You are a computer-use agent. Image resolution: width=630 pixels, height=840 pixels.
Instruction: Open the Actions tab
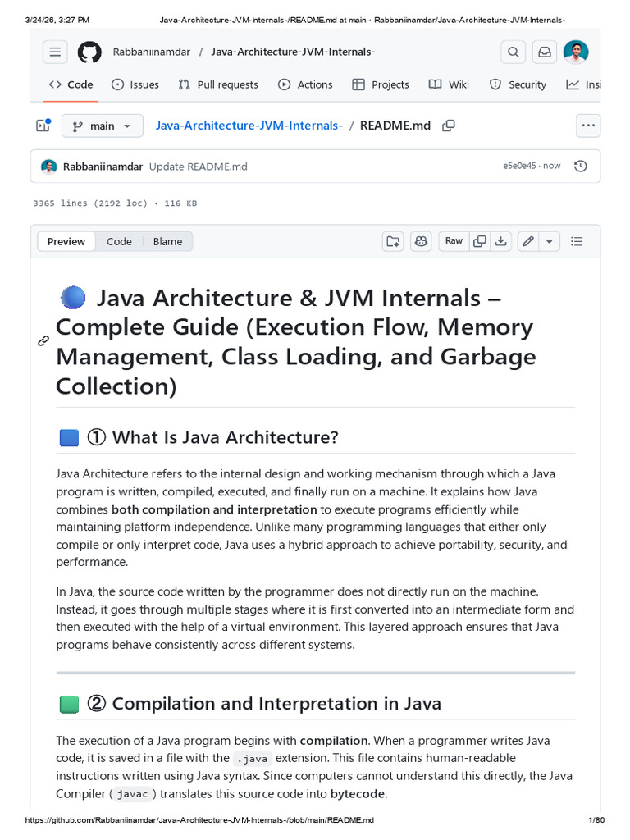click(x=305, y=84)
